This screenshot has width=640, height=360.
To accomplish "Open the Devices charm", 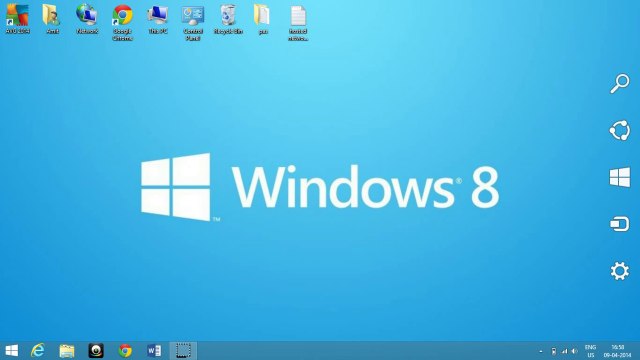I will click(x=620, y=224).
